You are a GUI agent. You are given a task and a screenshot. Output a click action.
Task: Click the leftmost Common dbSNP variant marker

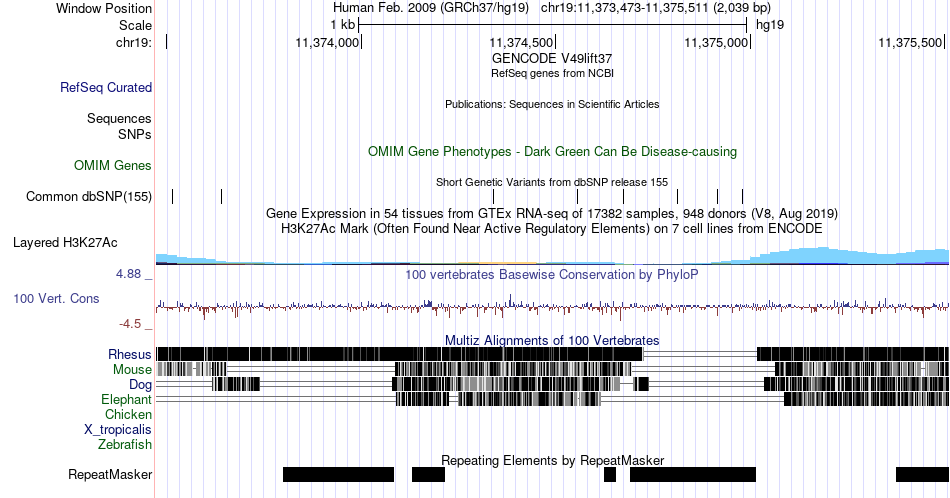[173, 196]
